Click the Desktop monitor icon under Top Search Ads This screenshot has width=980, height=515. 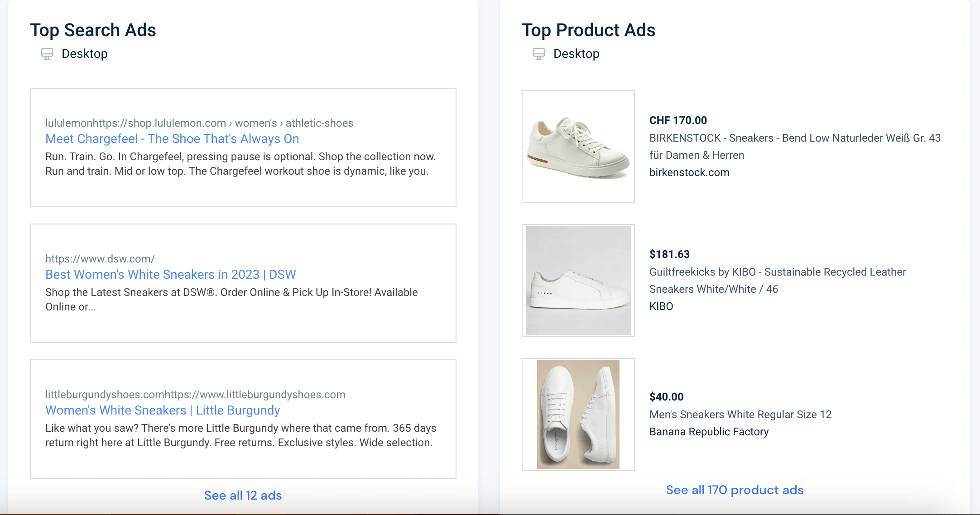[47, 54]
